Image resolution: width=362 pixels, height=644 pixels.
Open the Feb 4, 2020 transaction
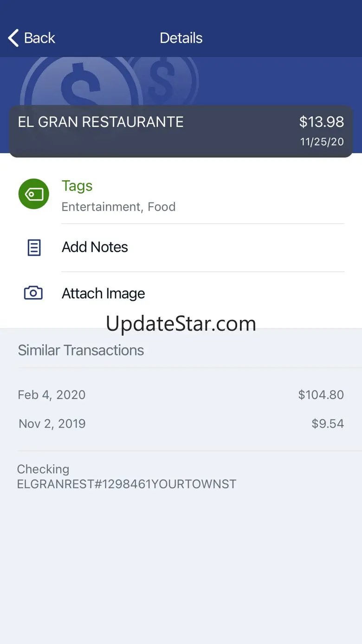tap(52, 395)
